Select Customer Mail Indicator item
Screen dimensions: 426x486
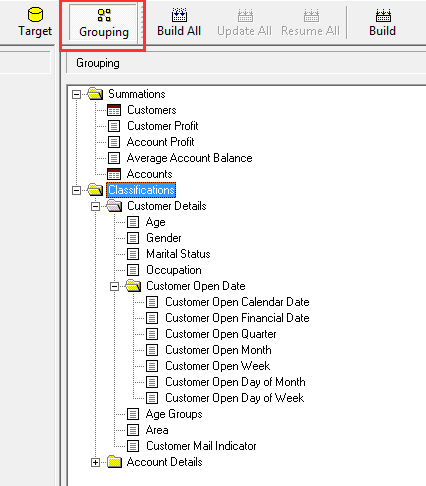[x=201, y=446]
